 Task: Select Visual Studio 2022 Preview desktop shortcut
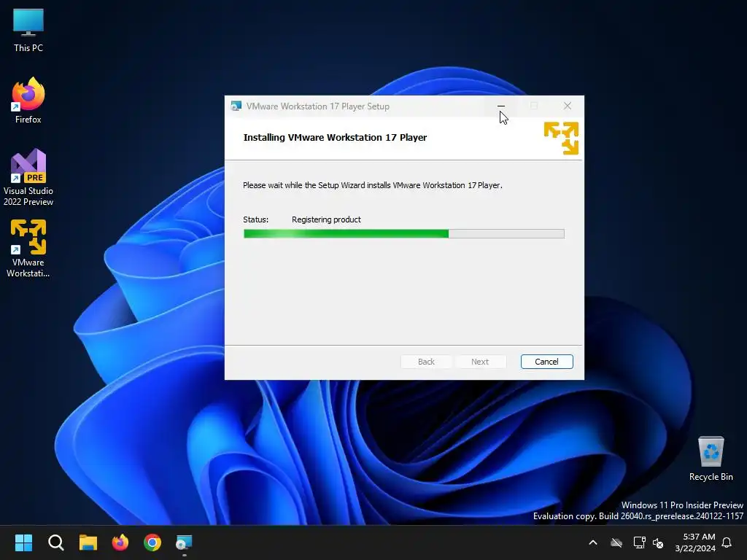[28, 177]
